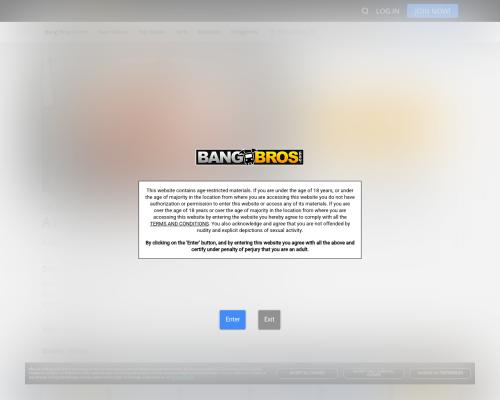500x400 pixels.
Task: Click the blue Enter button
Action: [x=233, y=320]
